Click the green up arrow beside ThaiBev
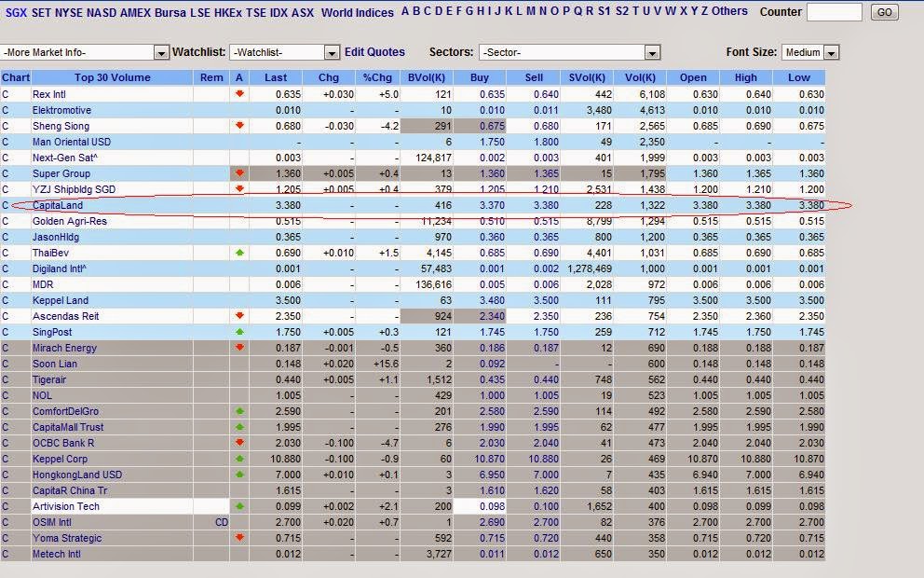This screenshot has height=578, width=924. point(238,253)
